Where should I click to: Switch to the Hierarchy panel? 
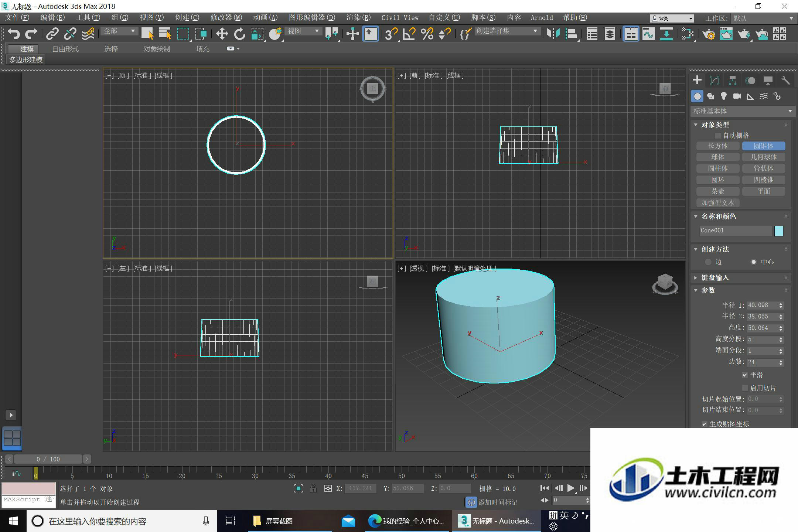pos(733,81)
